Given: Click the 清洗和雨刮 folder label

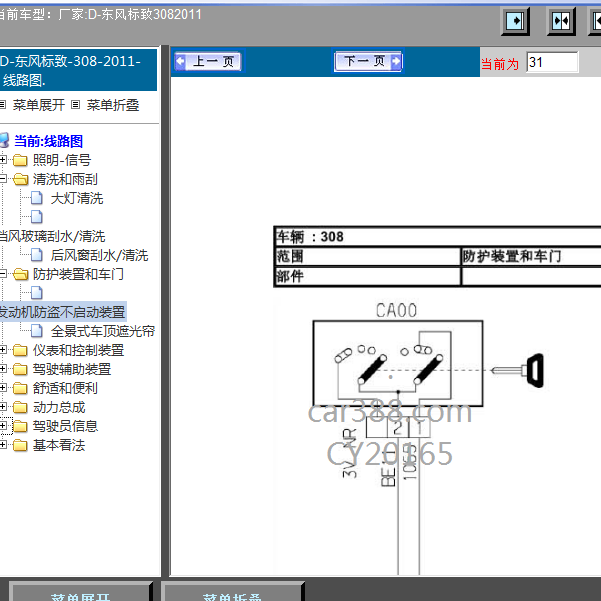Looking at the screenshot, I should click(65, 179).
